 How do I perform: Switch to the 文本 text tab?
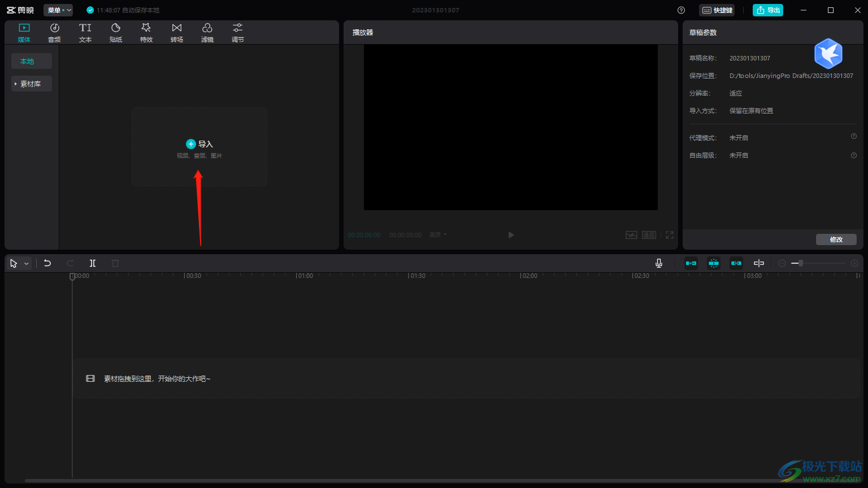click(x=85, y=33)
